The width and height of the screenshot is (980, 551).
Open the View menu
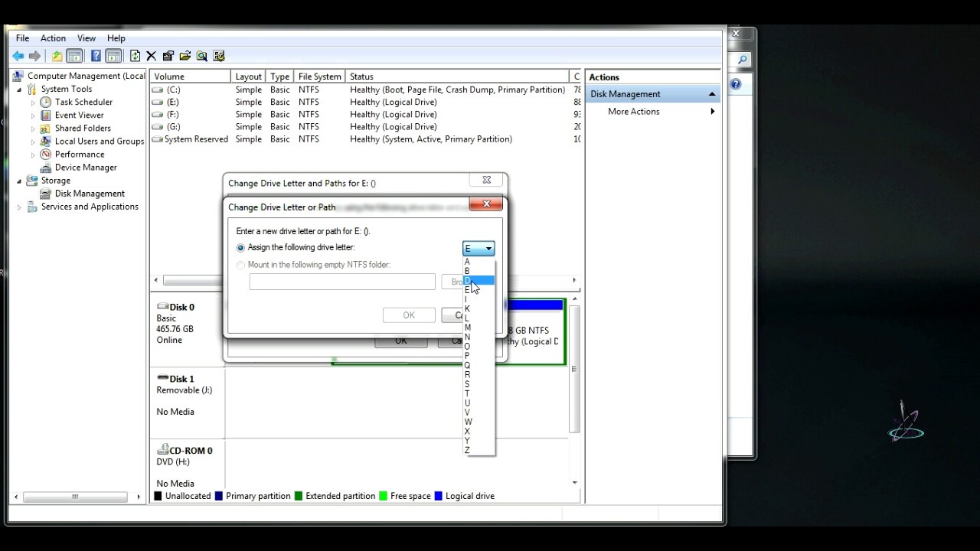[87, 38]
